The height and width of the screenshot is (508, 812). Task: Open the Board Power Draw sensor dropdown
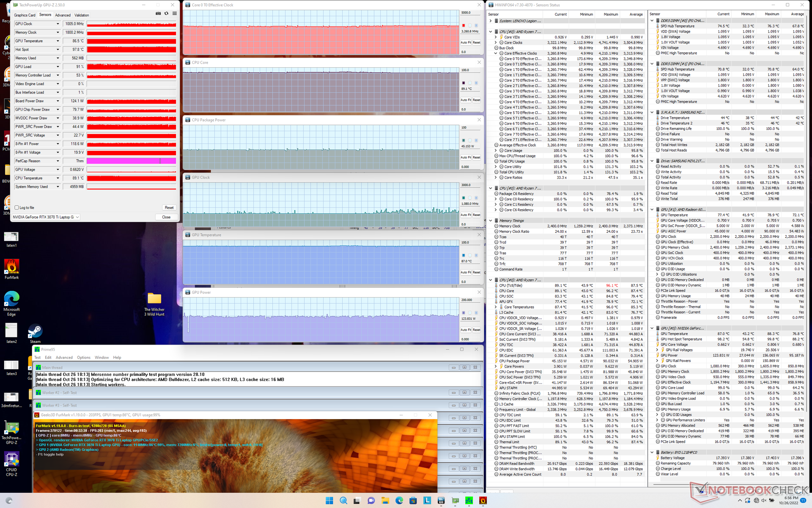click(58, 101)
